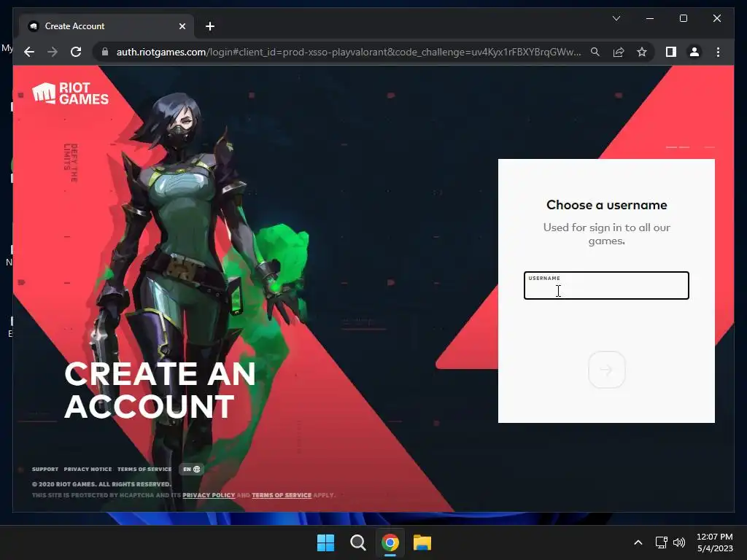Open the Privacy Notice footer link
The height and width of the screenshot is (560, 747).
click(88, 469)
